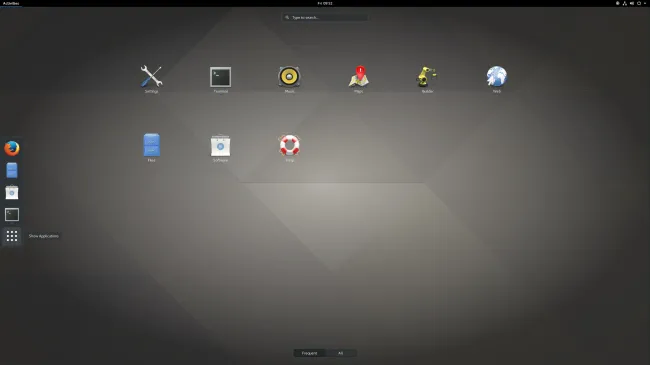Open Terminal from the dock
650x365 pixels.
[12, 214]
